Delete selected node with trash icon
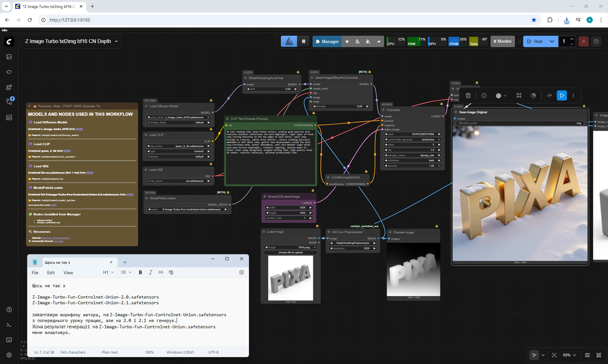 468,96
